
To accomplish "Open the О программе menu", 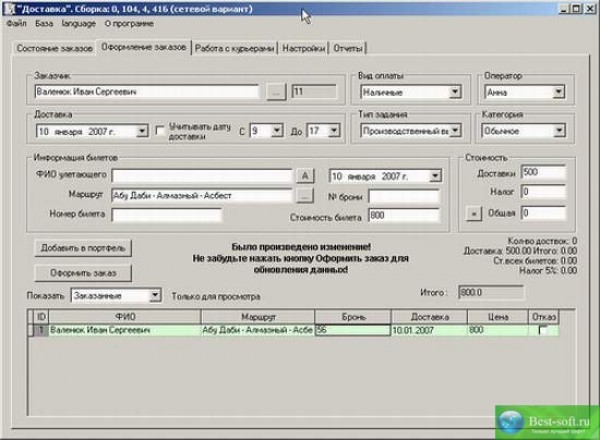I will [x=129, y=23].
